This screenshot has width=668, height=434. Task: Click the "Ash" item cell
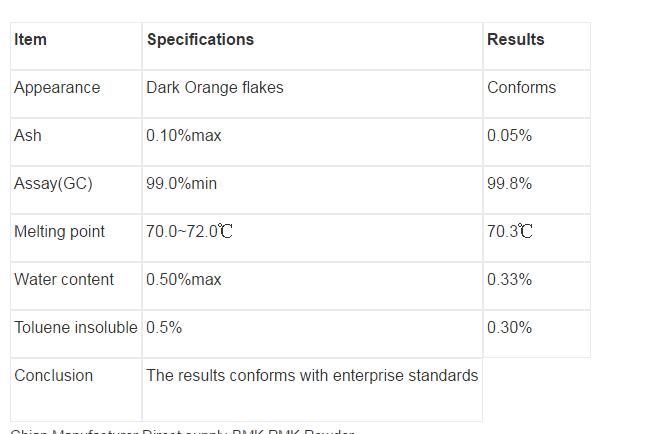tap(28, 136)
